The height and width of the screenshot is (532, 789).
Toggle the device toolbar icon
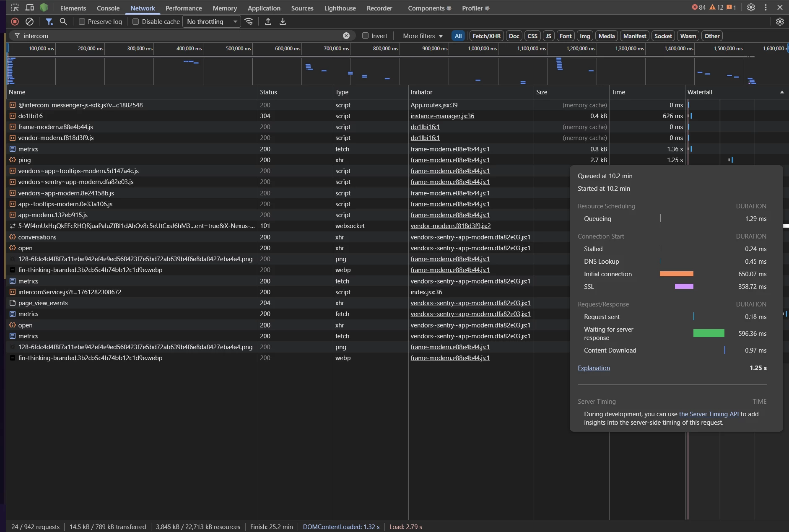click(x=29, y=8)
